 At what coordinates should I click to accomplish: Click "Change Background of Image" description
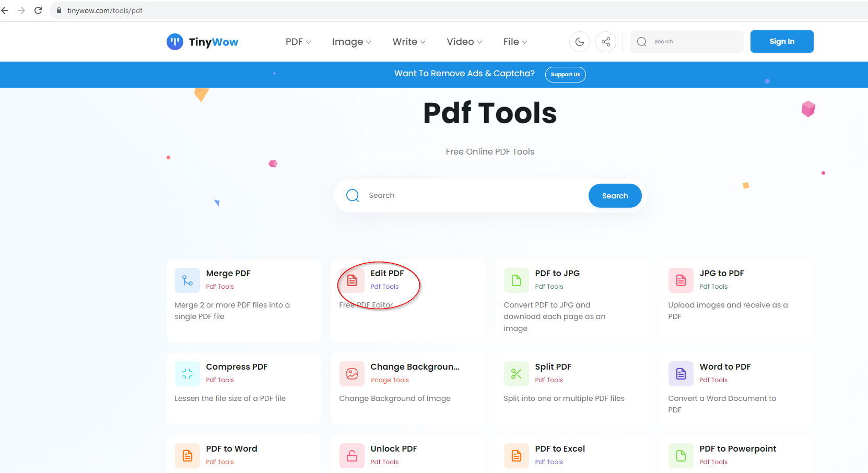(395, 398)
